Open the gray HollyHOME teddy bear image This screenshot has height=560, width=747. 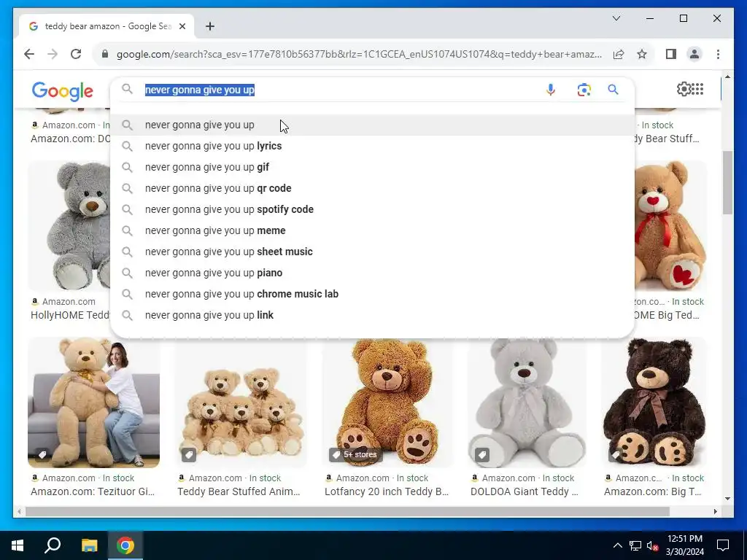tap(69, 226)
